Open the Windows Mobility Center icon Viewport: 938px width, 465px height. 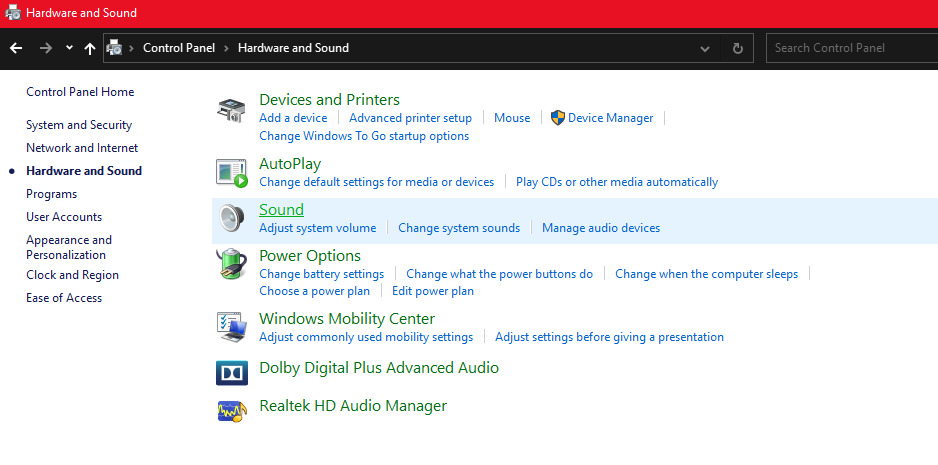pos(231,327)
